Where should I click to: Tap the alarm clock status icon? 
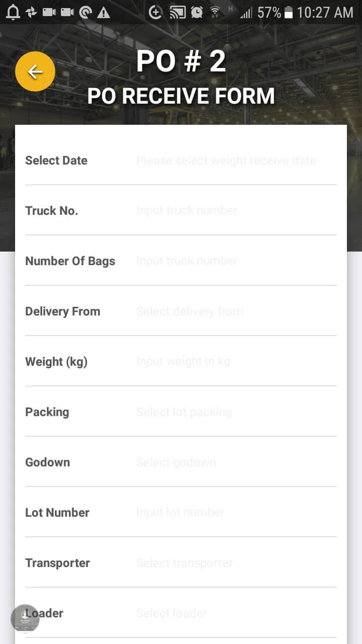click(x=197, y=13)
